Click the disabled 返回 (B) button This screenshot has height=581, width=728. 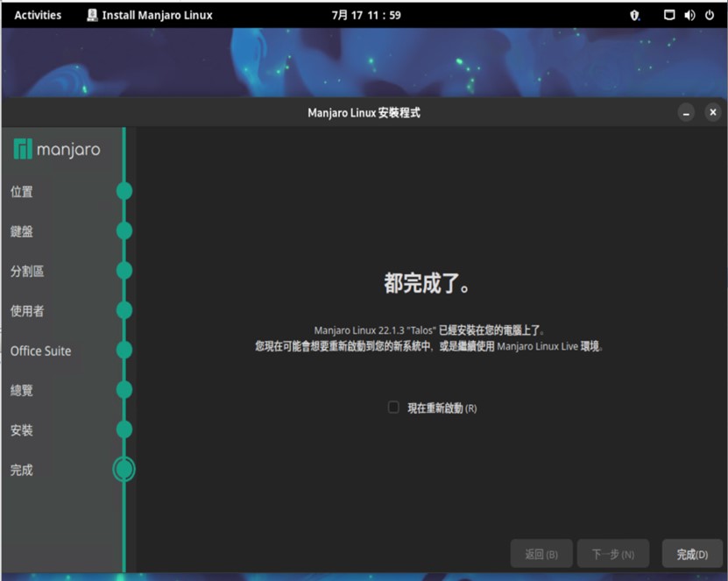pos(541,554)
